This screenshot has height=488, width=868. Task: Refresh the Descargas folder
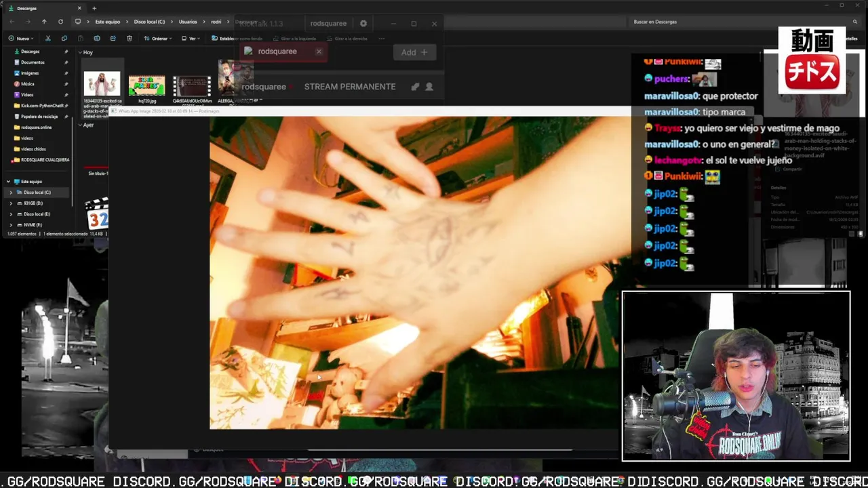point(60,22)
